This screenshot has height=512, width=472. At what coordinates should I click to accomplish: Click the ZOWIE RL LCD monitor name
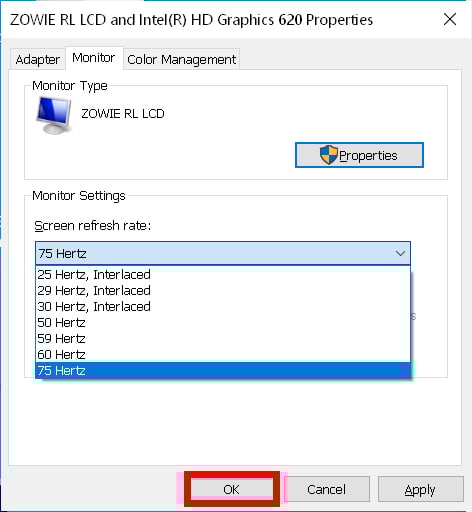pyautogui.click(x=123, y=114)
